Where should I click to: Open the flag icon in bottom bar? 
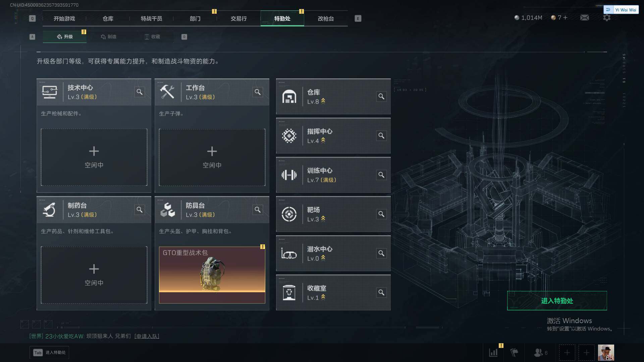tap(514, 353)
